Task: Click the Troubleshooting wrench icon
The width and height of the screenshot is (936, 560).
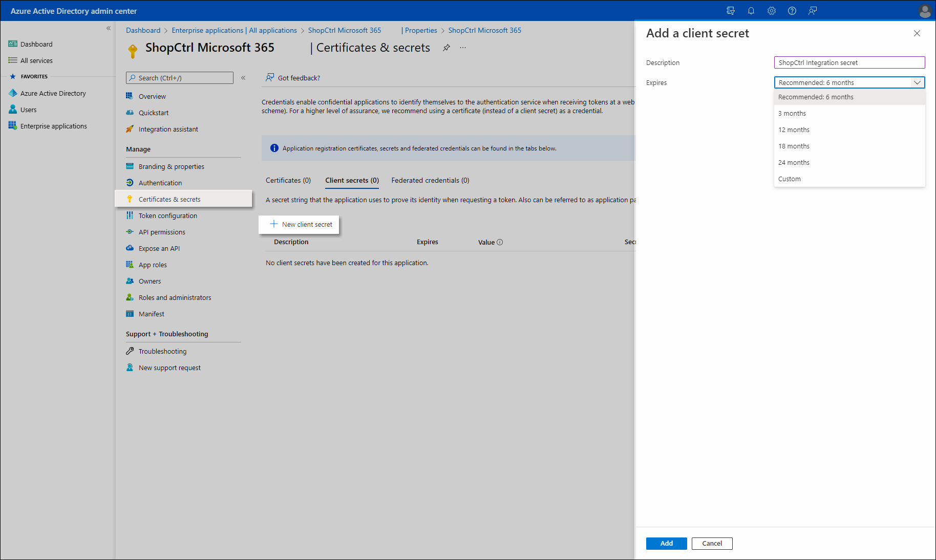Action: click(130, 351)
